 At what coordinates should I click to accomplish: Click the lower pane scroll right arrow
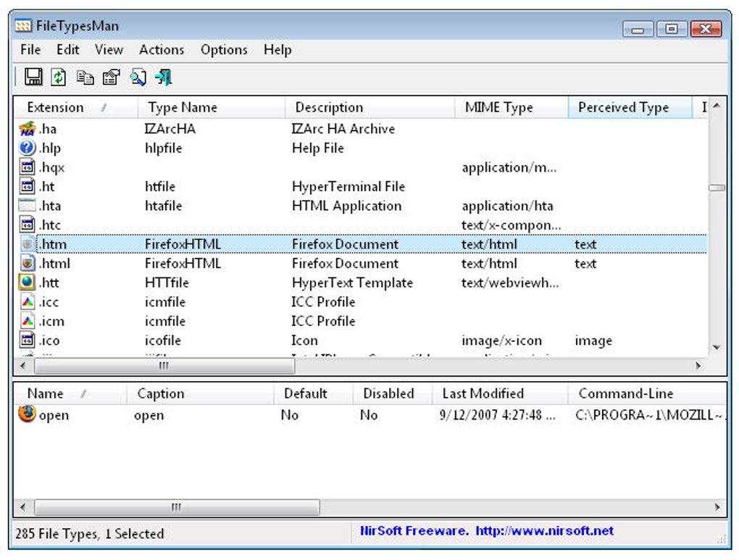[x=717, y=507]
